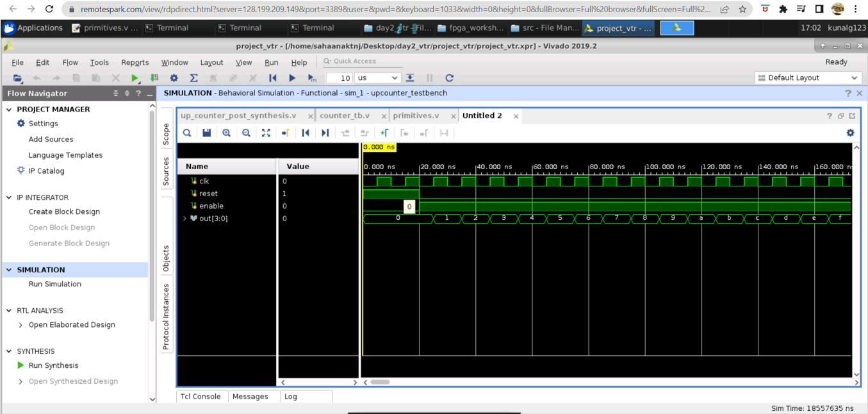Click inside the simulation runtime field showing 10

tap(340, 78)
